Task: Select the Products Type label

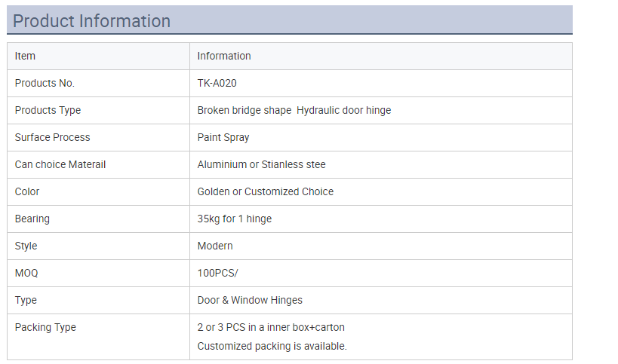Action: tap(48, 110)
